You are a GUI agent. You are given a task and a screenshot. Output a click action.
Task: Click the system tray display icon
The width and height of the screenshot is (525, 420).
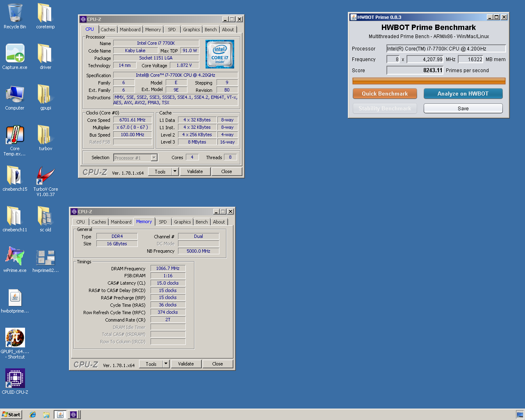click(x=520, y=415)
